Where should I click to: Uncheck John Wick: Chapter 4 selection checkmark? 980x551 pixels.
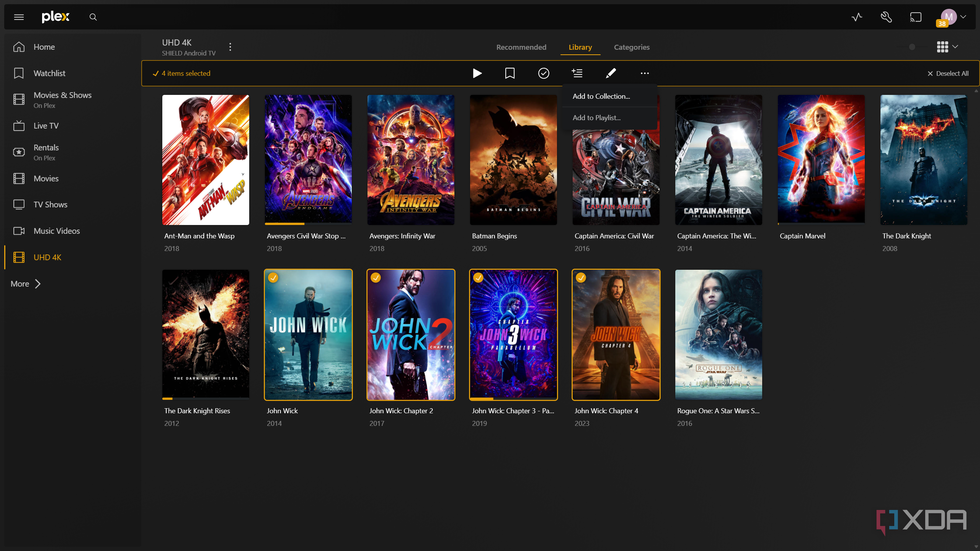tap(581, 278)
